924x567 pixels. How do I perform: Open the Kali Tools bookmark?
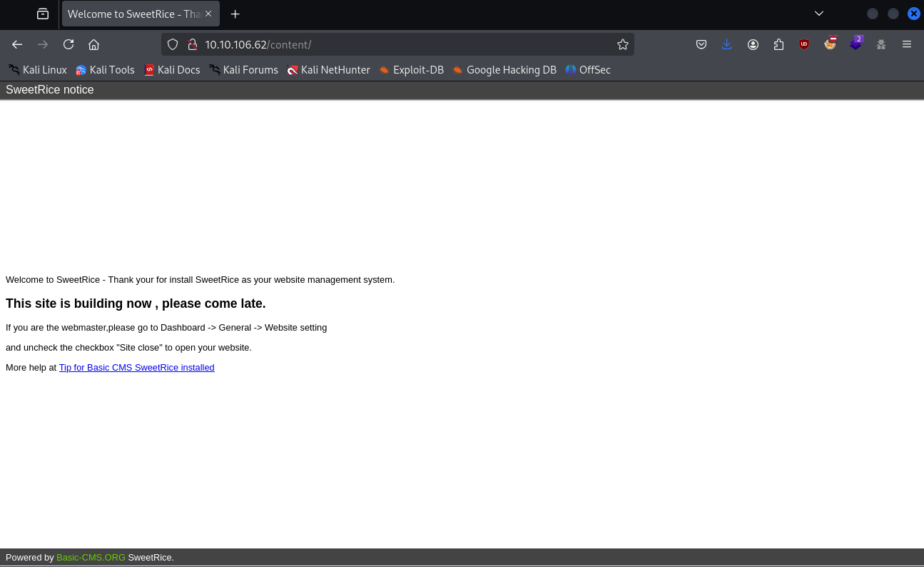(105, 70)
